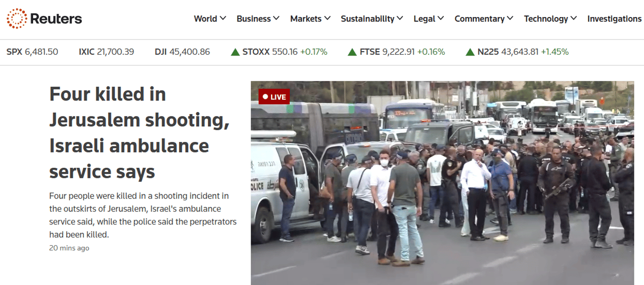Click the N225 green up-arrow indicator

(x=470, y=52)
